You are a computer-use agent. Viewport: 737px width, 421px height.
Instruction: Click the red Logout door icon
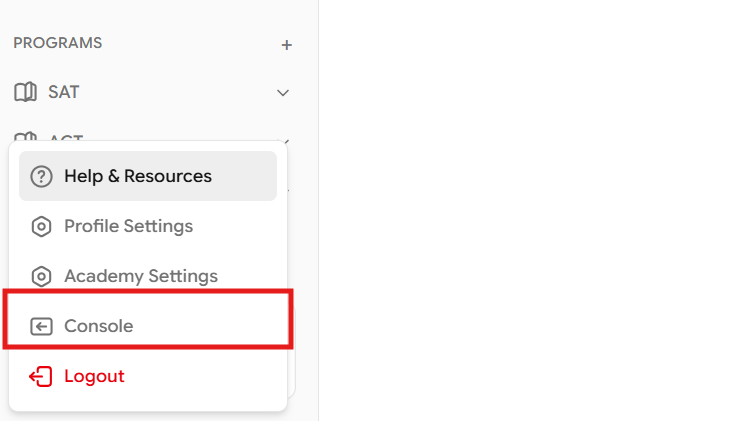click(x=41, y=377)
